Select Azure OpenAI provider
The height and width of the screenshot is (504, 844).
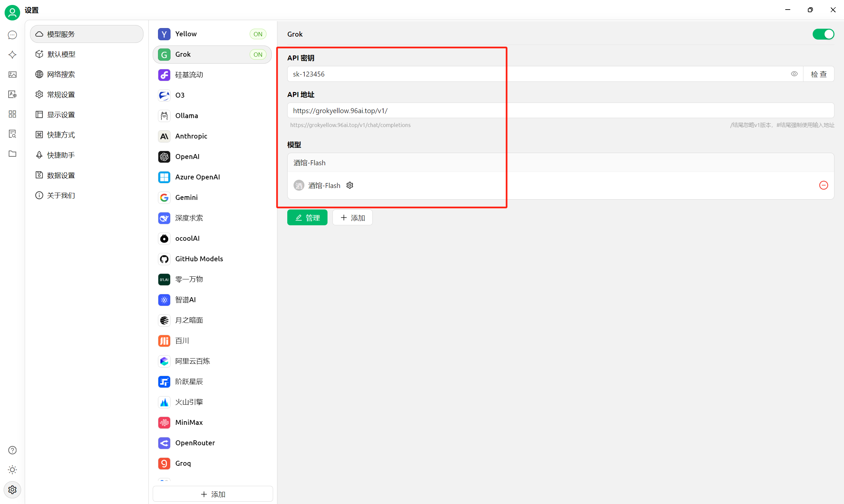[x=212, y=177]
